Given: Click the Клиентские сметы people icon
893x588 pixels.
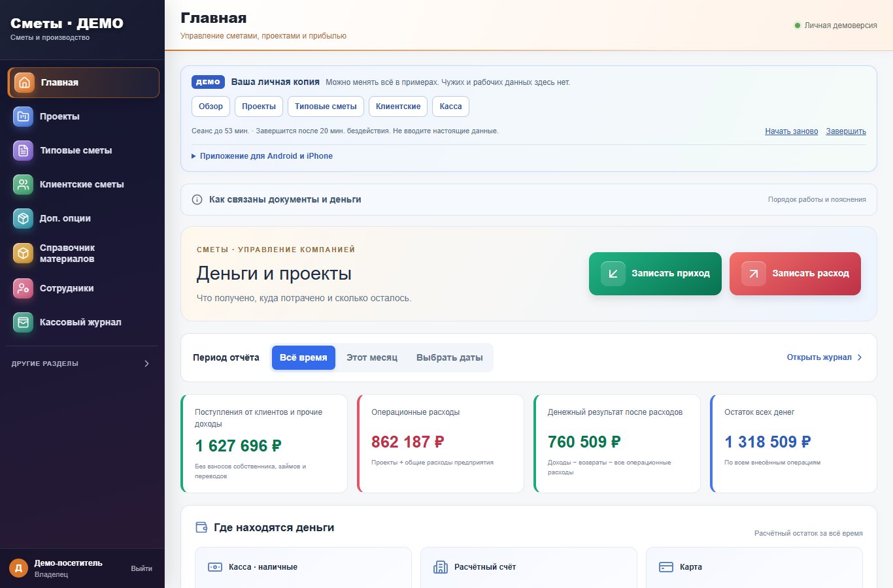Looking at the screenshot, I should [24, 184].
